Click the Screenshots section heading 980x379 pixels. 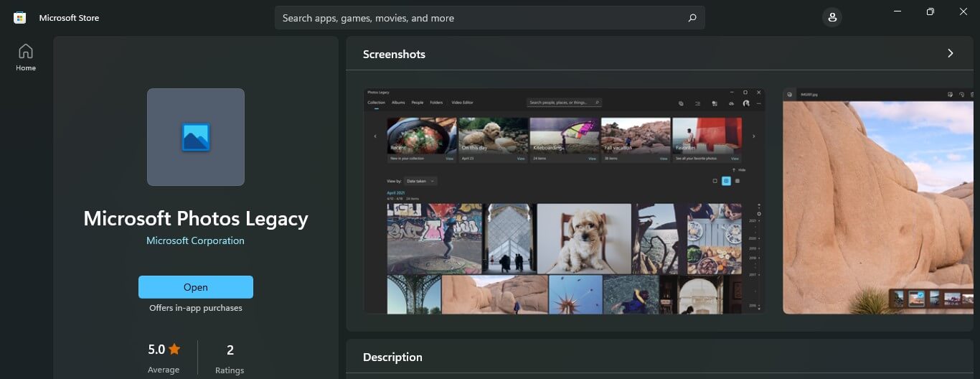pyautogui.click(x=394, y=55)
